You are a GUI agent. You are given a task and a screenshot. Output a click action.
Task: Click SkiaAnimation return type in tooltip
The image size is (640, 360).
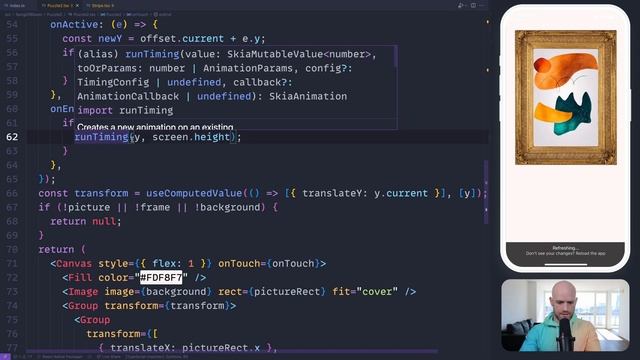(308, 96)
